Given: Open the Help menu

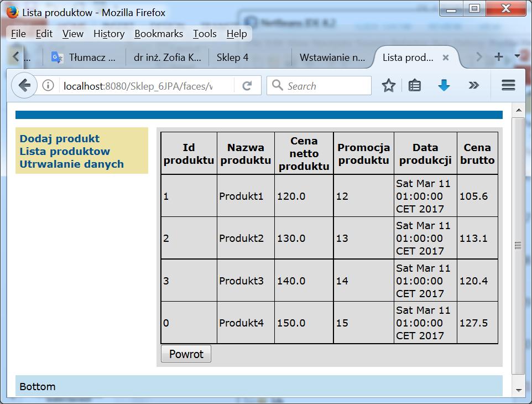Looking at the screenshot, I should pos(237,34).
